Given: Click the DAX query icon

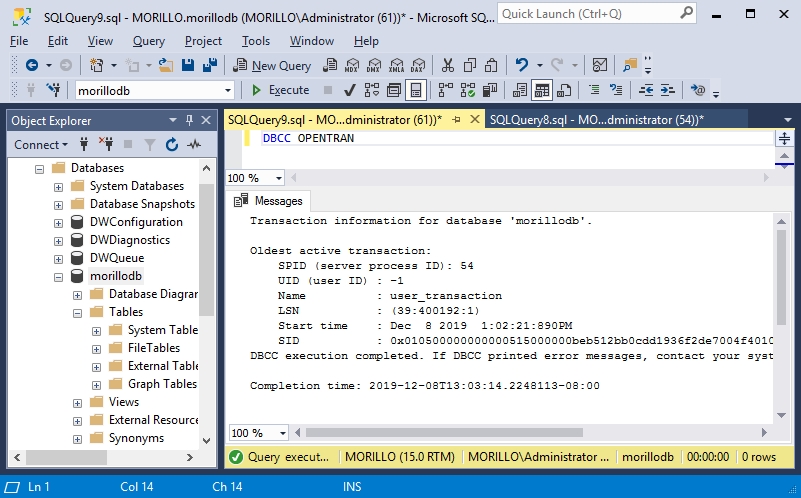Looking at the screenshot, I should click(x=418, y=65).
